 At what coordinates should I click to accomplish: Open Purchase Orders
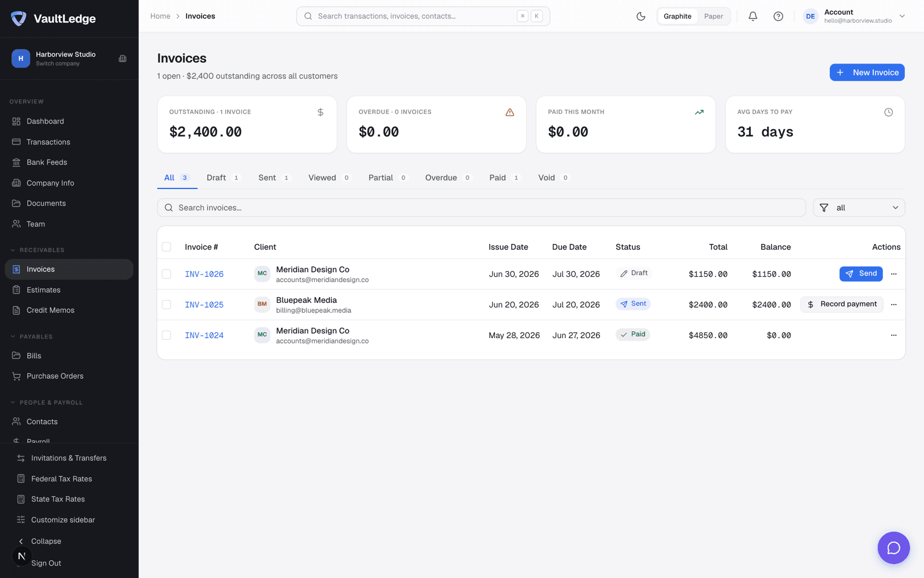(x=69, y=376)
